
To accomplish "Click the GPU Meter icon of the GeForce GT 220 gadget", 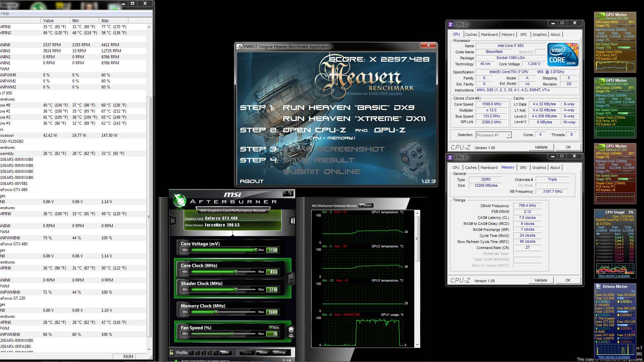I will click(x=600, y=147).
